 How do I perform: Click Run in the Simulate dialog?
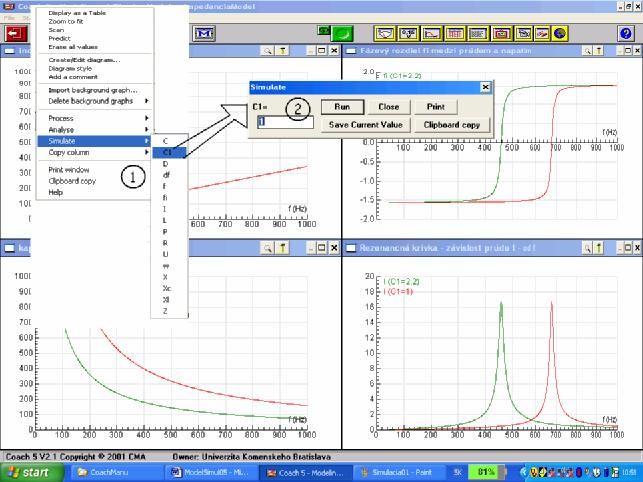click(342, 107)
